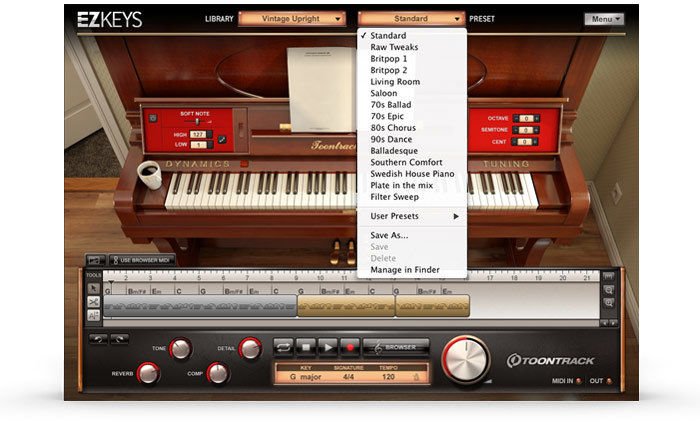
Task: Click the Detail knob
Action: coord(250,349)
